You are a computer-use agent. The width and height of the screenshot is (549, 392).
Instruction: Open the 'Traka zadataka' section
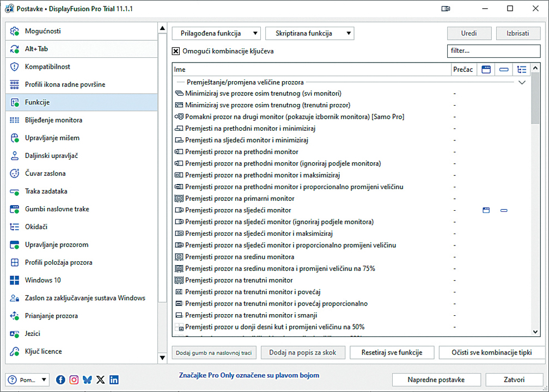click(82, 191)
